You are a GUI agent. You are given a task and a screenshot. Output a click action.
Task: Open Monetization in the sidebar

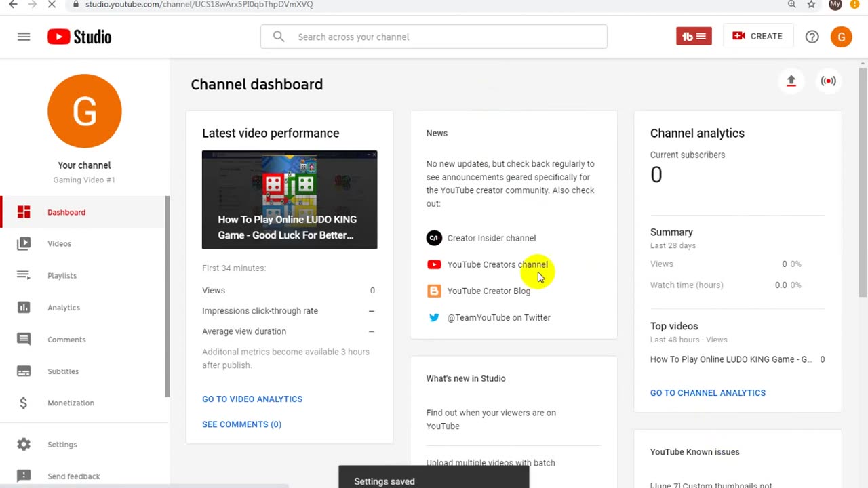click(x=83, y=403)
